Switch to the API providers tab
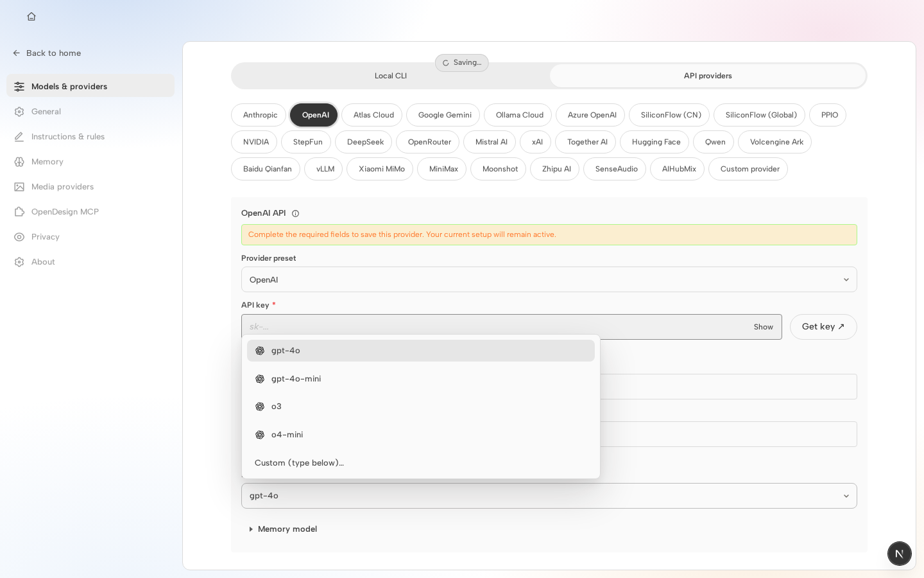 click(x=708, y=76)
